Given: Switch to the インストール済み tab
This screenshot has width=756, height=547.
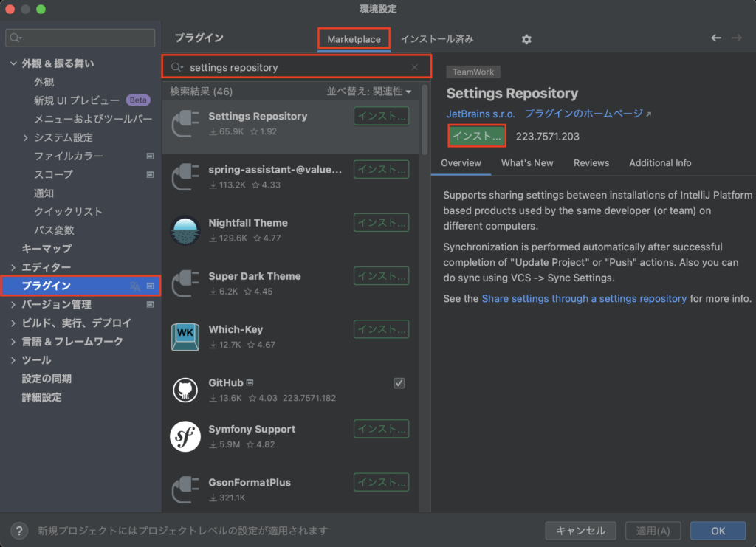Looking at the screenshot, I should (x=437, y=39).
